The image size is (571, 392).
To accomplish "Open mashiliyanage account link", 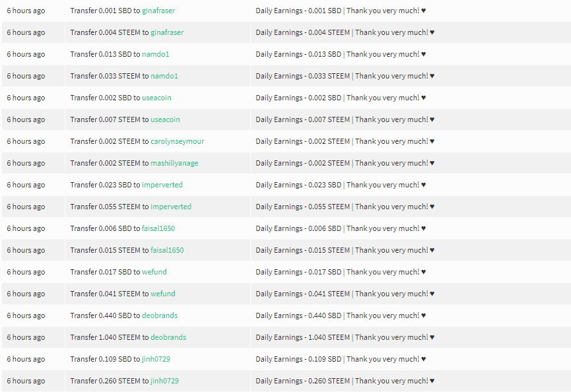I will tap(174, 164).
